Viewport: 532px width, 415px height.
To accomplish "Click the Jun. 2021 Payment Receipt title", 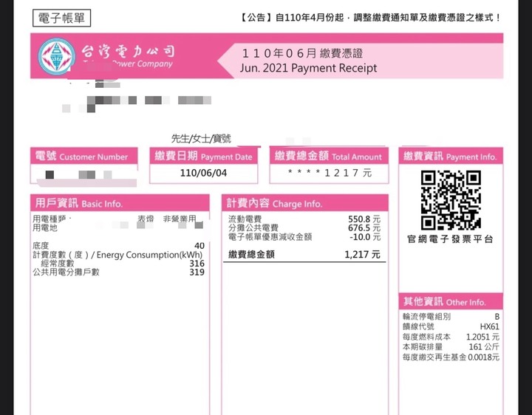I will click(308, 68).
